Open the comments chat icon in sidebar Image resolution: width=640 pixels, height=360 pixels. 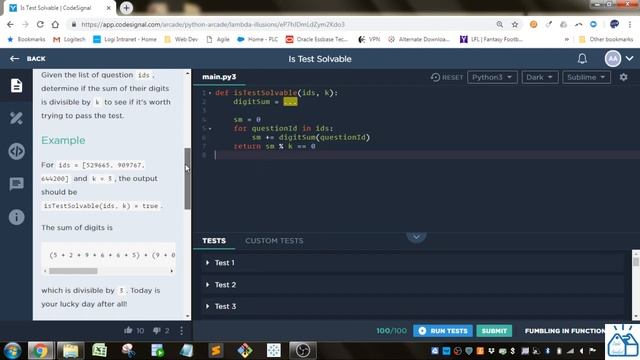[16, 184]
